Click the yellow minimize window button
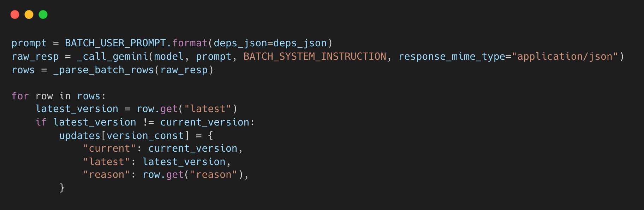This screenshot has height=210, width=644. [29, 14]
